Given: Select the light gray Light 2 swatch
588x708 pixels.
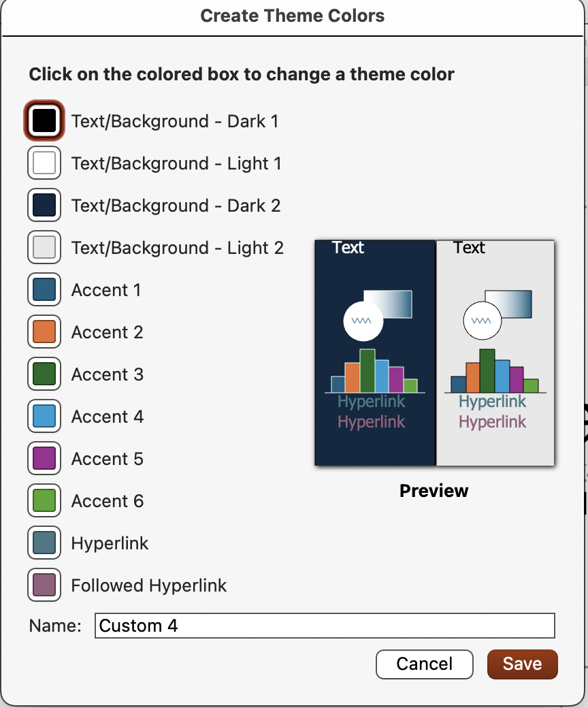Looking at the screenshot, I should click(44, 247).
